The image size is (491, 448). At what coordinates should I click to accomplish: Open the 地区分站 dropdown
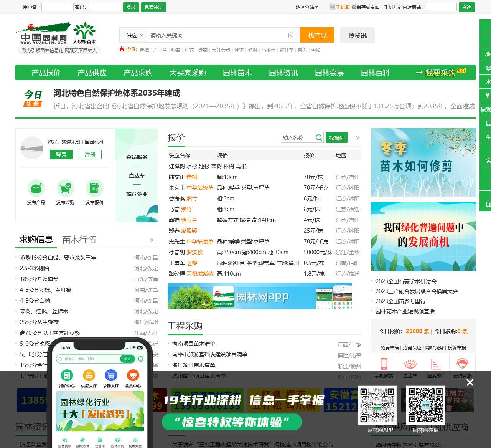tap(307, 7)
